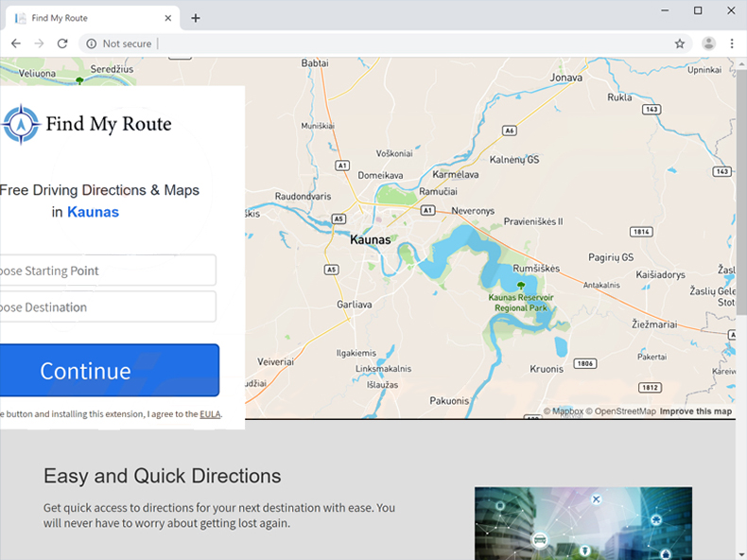Select the Find My Route browser tab
This screenshot has width=747, height=560.
click(x=93, y=18)
